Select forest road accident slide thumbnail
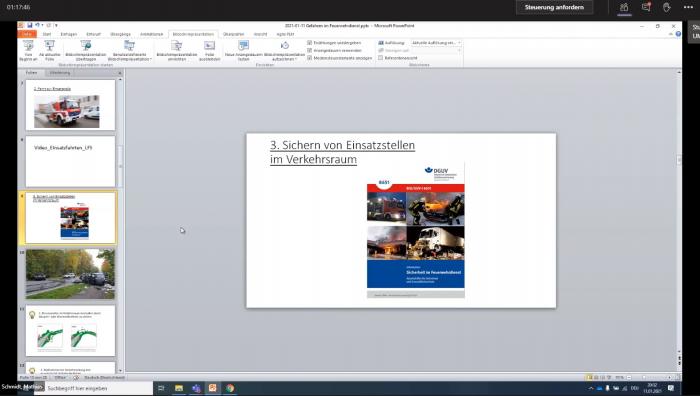The image size is (700, 396). [71, 274]
